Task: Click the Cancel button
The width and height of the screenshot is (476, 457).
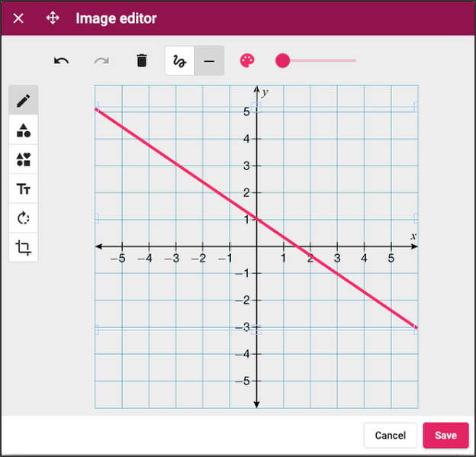Action: (x=391, y=435)
